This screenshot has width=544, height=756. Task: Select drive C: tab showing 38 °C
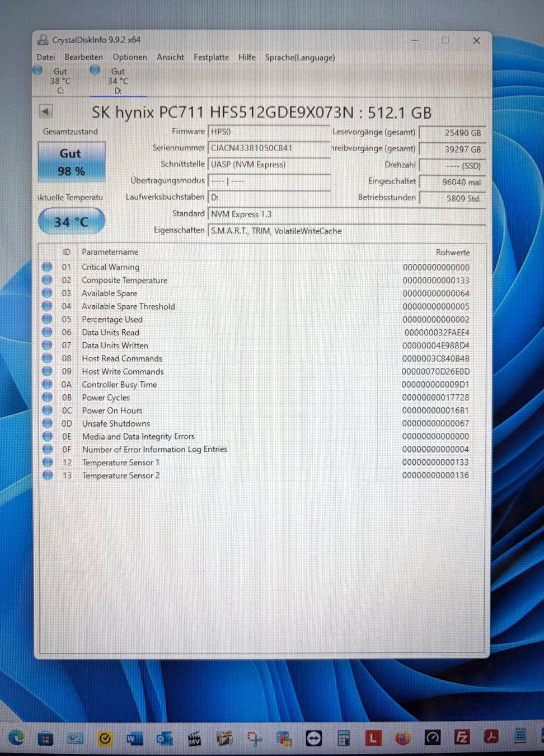coord(59,81)
